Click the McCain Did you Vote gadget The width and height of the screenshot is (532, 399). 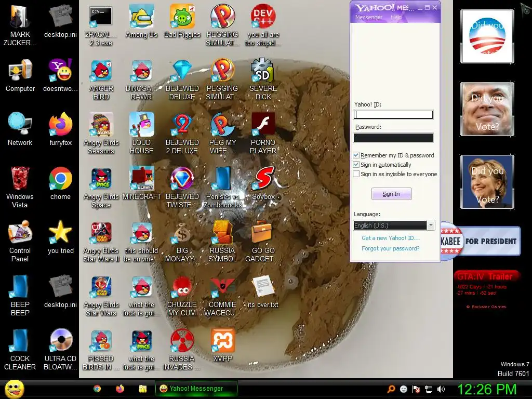pyautogui.click(x=487, y=109)
